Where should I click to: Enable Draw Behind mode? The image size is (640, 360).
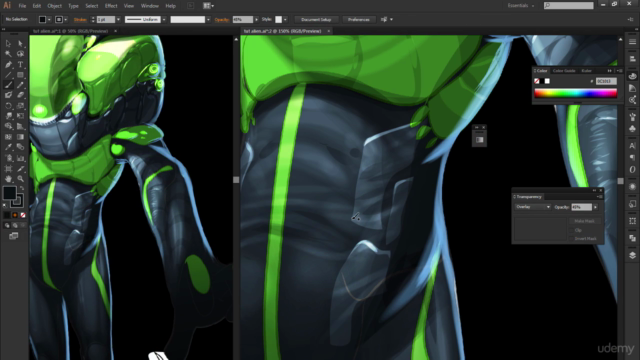[x=15, y=225]
